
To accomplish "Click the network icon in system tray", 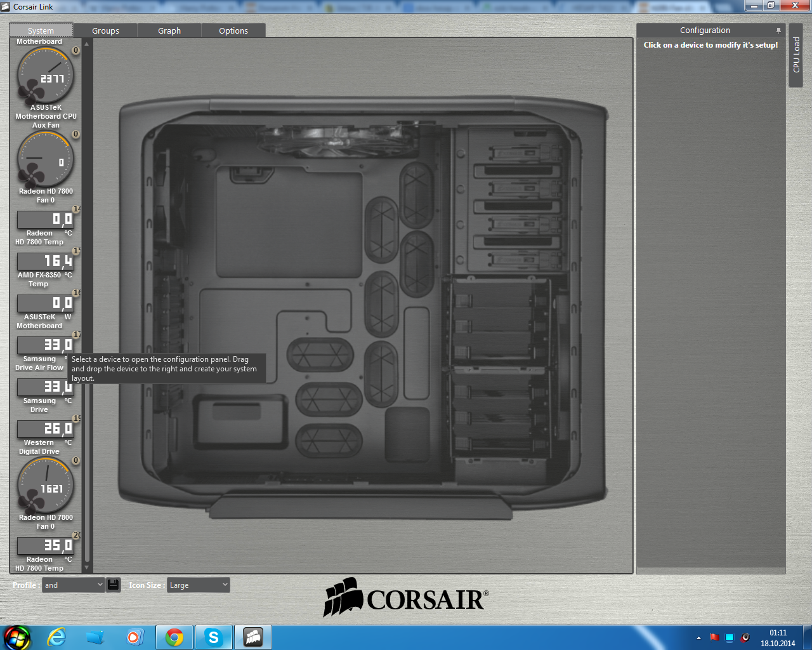I will [730, 637].
